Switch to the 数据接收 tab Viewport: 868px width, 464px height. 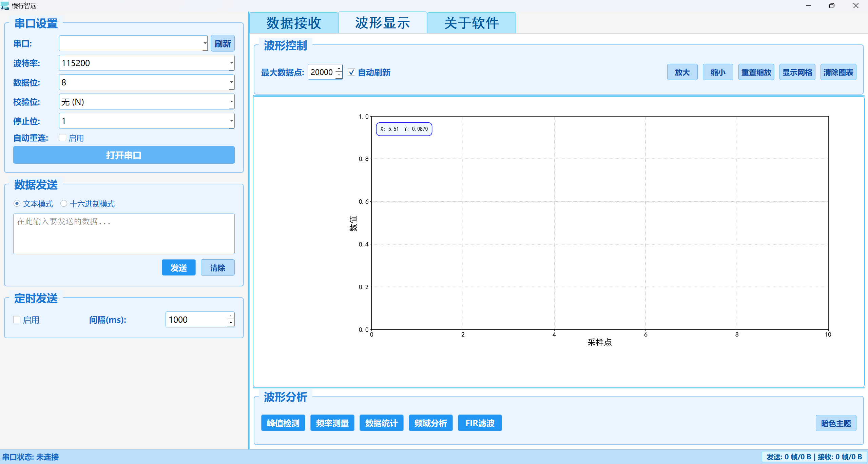pos(294,23)
